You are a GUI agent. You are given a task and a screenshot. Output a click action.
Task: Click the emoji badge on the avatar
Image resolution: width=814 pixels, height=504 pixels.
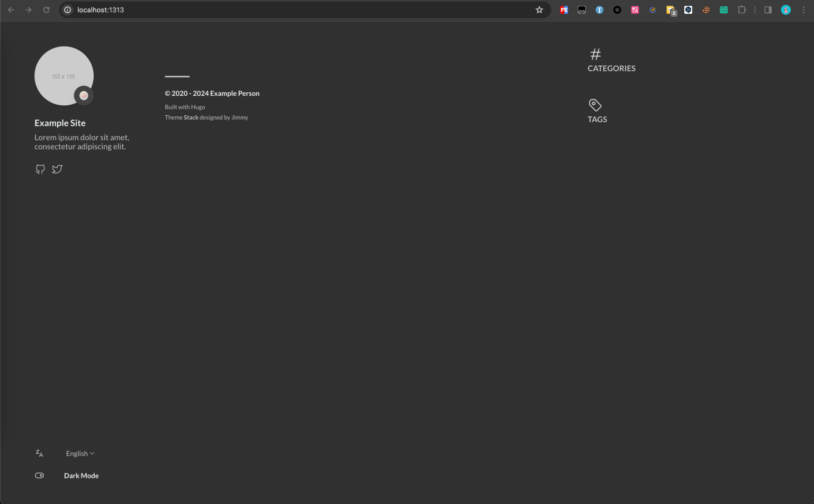84,96
